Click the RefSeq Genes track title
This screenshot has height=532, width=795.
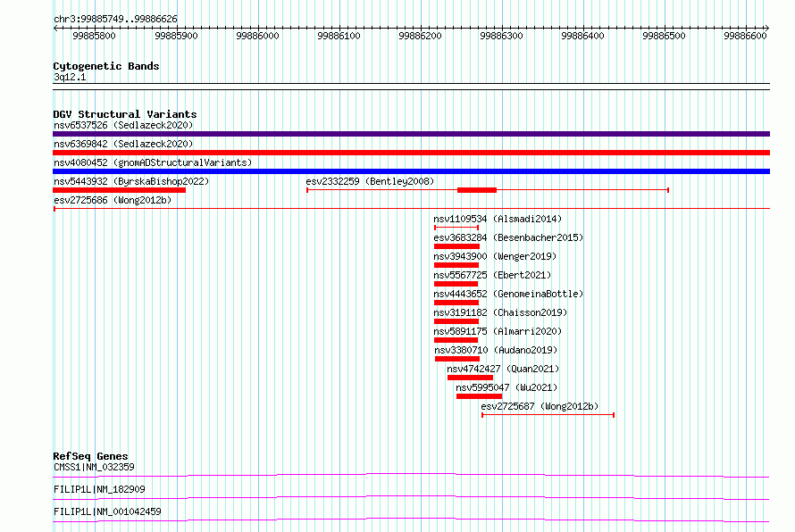(x=90, y=456)
